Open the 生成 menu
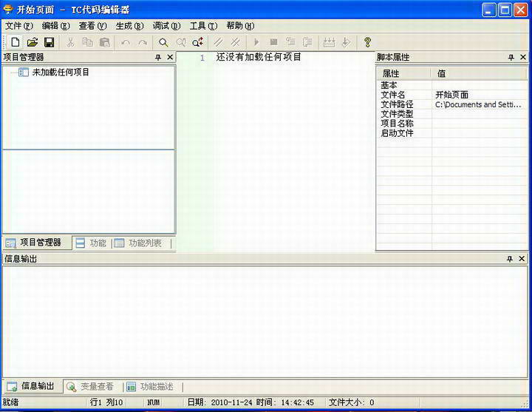 (x=129, y=26)
